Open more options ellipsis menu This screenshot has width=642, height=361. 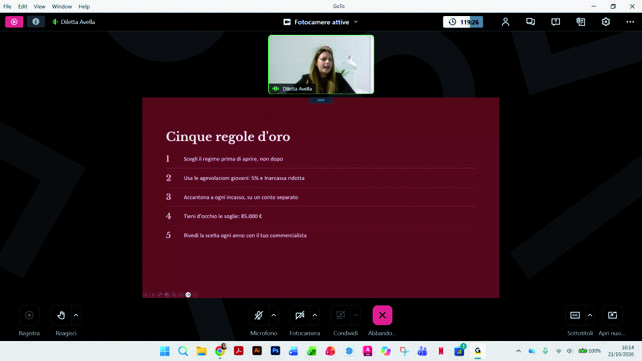[630, 22]
